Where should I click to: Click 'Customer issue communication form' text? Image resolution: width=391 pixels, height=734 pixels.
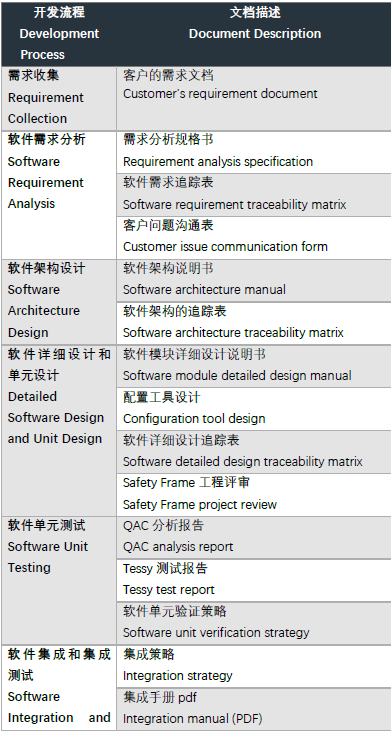tap(225, 247)
